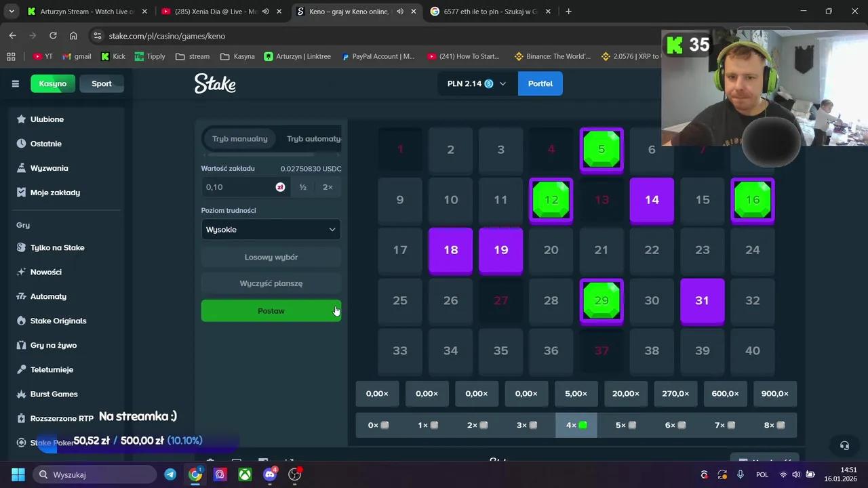Switch to the Sport section tab
Image resolution: width=868 pixels, height=488 pixels.
[x=102, y=83]
